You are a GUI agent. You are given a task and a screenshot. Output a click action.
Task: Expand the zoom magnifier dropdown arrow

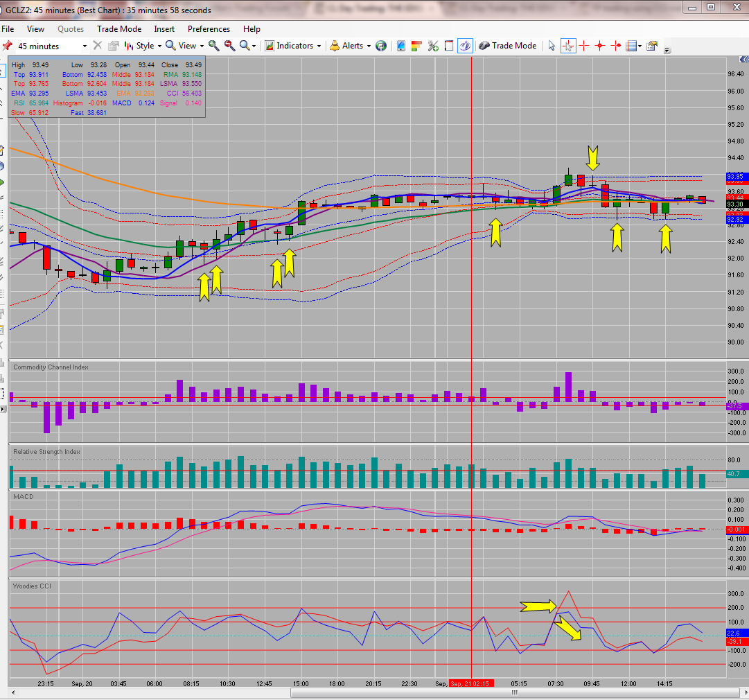(x=254, y=46)
